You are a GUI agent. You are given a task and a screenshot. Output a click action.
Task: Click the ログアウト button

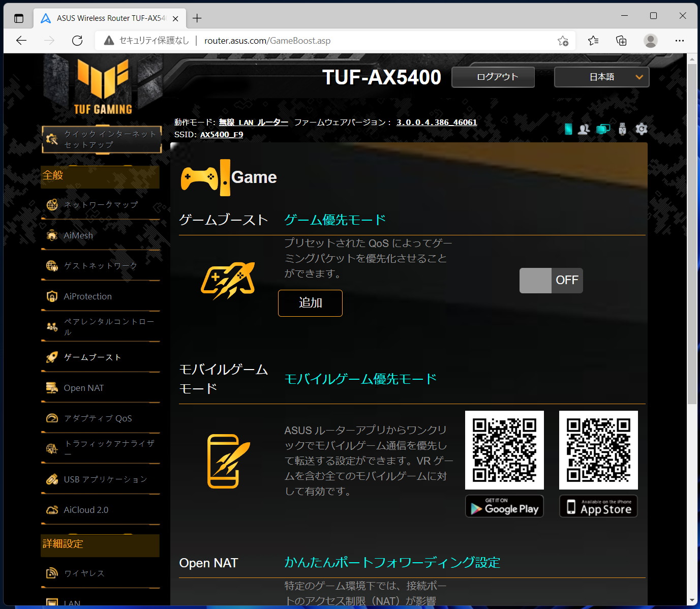tap(493, 77)
